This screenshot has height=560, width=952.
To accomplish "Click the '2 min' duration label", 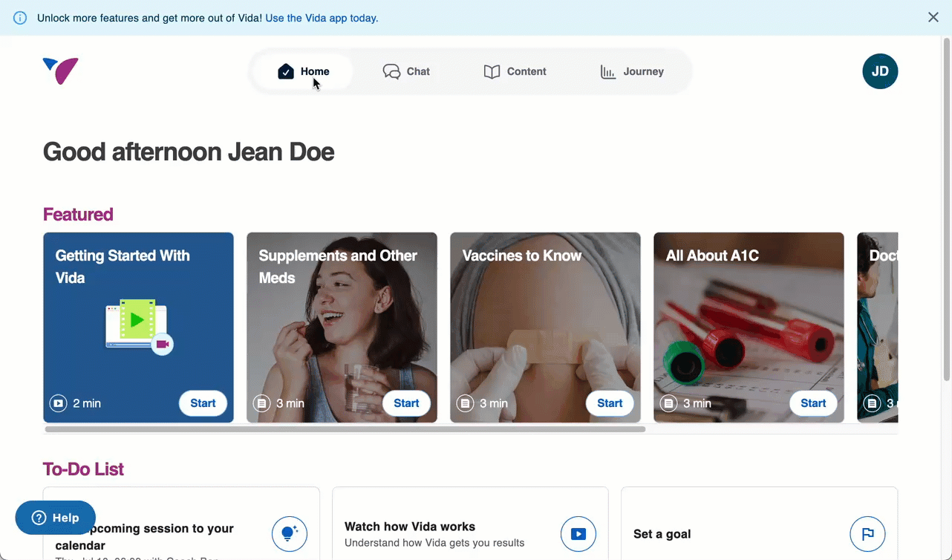I will (x=87, y=403).
